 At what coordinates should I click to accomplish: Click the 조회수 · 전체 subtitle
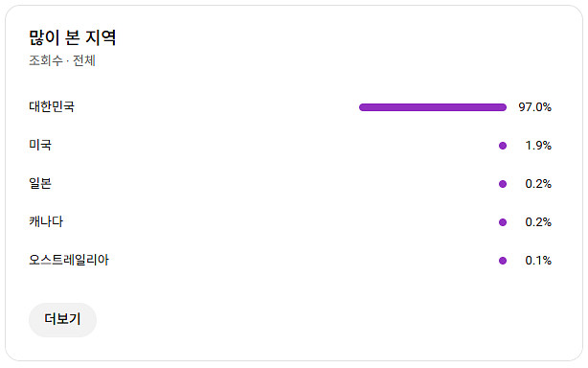coord(62,60)
